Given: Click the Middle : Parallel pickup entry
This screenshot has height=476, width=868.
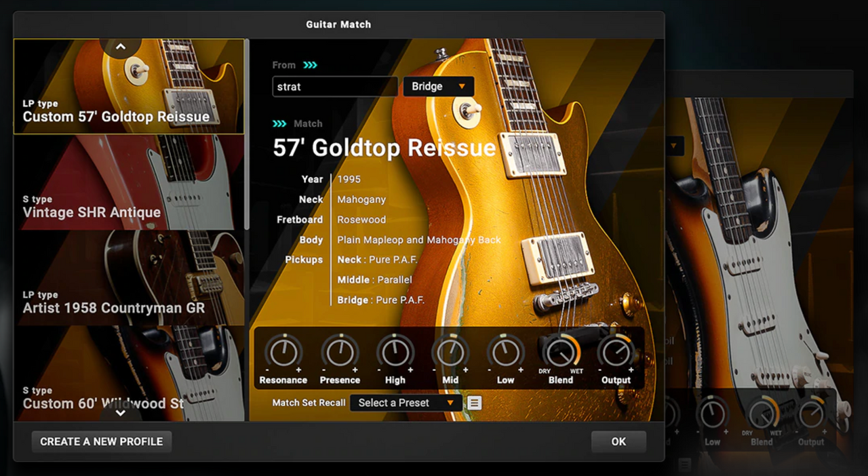Looking at the screenshot, I should [x=374, y=279].
